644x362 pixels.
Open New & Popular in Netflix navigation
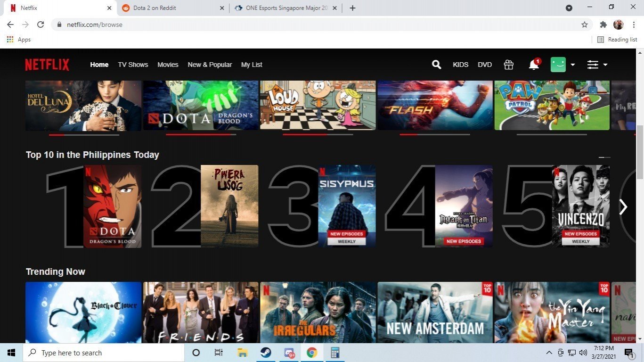(x=210, y=65)
